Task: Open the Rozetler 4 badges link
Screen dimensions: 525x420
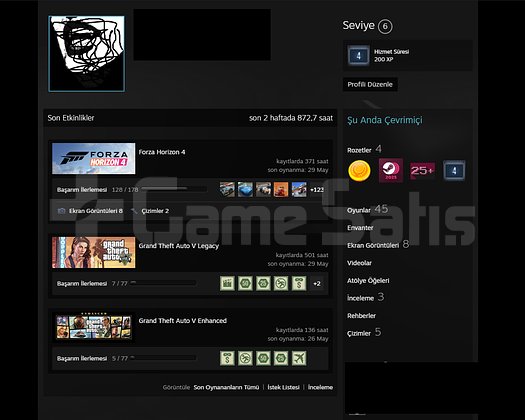Action: point(364,149)
